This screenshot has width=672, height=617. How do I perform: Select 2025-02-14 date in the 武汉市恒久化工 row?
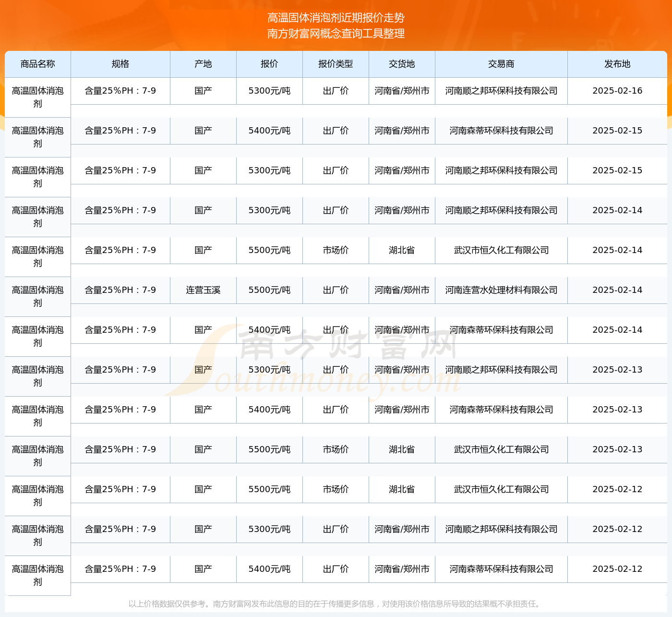click(x=617, y=250)
